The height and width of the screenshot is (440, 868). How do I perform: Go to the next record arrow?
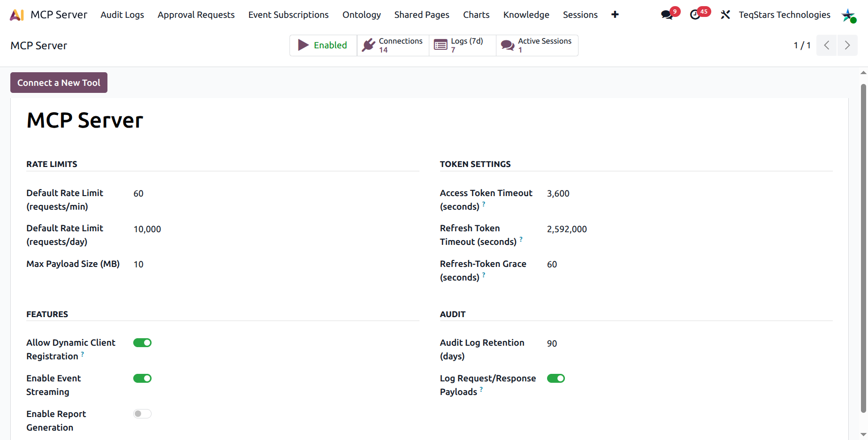(x=847, y=46)
